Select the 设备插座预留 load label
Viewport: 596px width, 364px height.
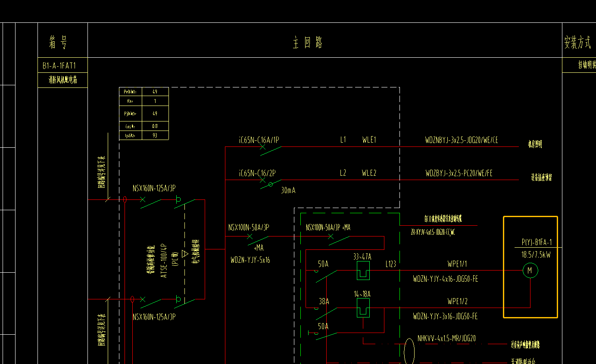click(542, 177)
